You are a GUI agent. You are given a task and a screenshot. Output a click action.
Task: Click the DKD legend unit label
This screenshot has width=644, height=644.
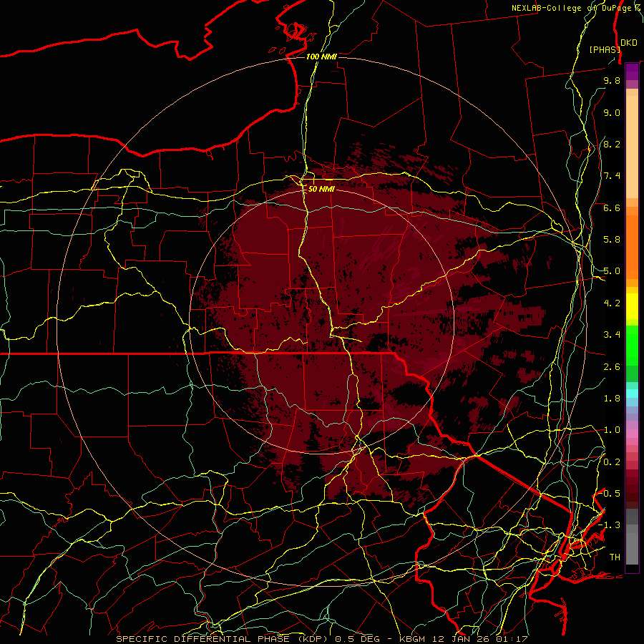click(628, 42)
